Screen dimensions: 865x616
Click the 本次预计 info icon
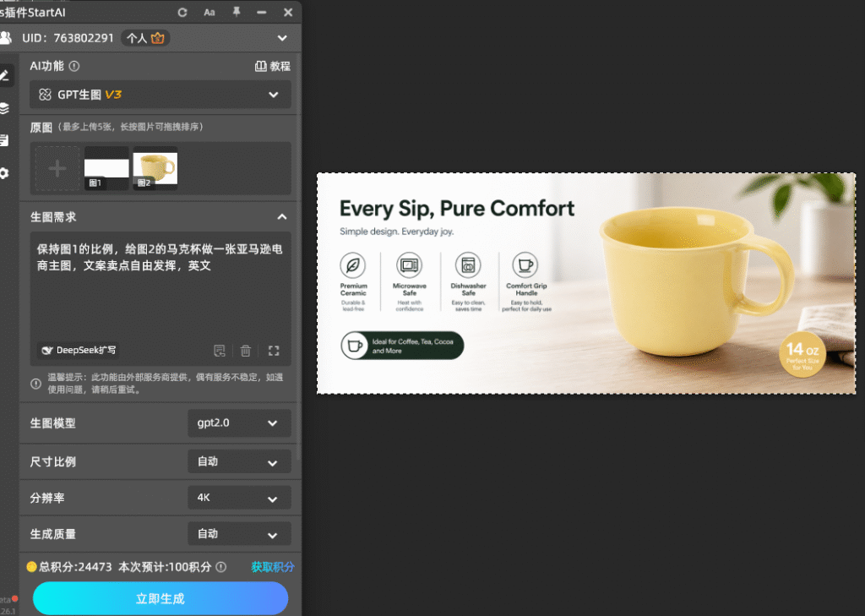coord(221,567)
